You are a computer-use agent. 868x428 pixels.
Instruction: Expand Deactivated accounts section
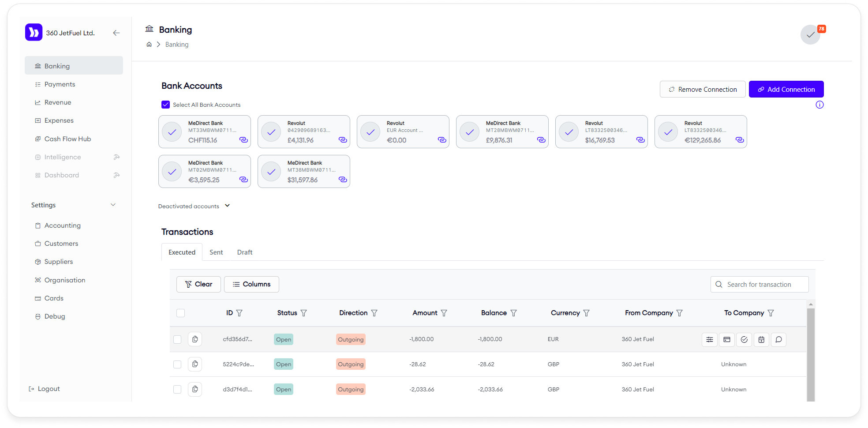tap(194, 206)
